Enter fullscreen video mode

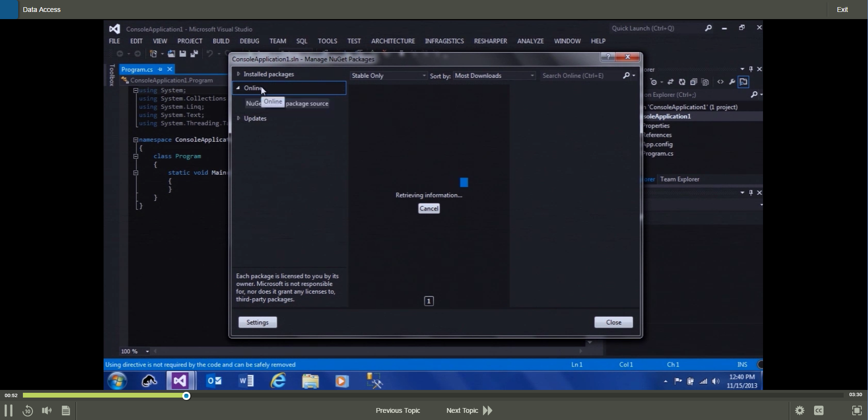tap(857, 410)
